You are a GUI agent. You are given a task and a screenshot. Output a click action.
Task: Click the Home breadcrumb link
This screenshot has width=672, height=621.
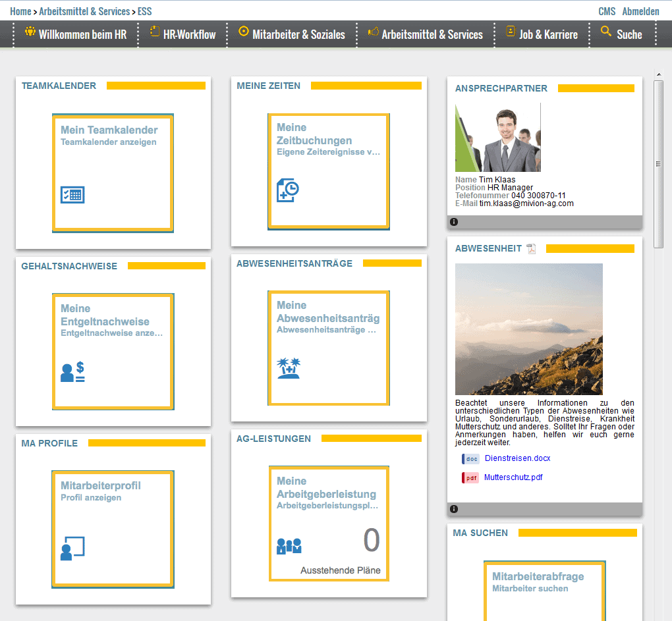click(x=20, y=12)
